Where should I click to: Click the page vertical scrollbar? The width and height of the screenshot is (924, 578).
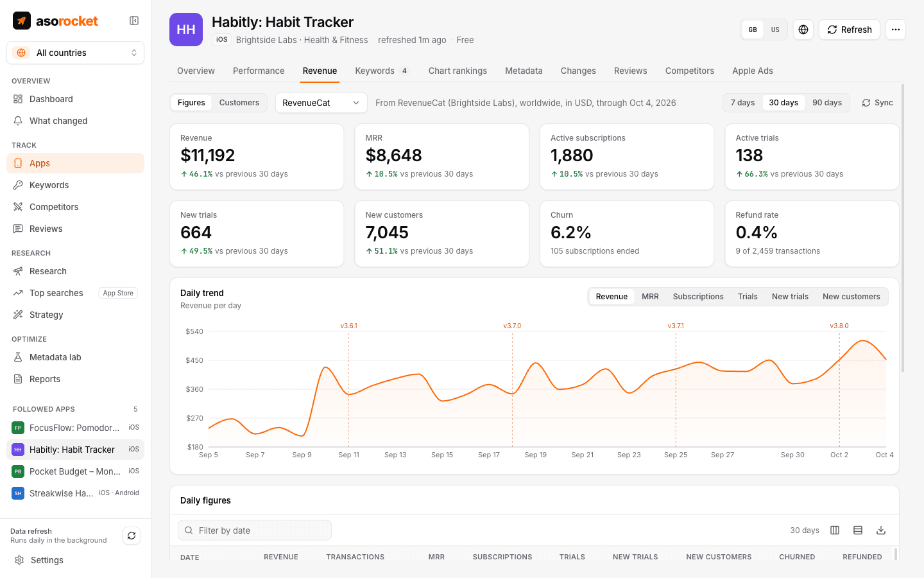click(903, 228)
